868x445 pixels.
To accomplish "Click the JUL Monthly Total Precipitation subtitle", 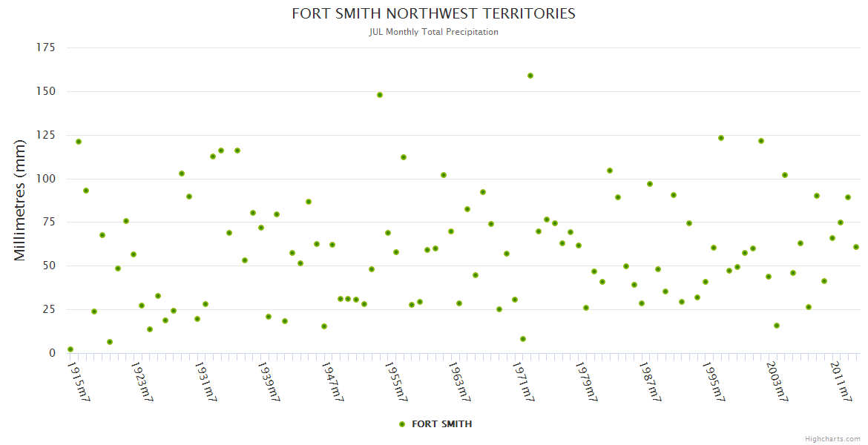I will click(433, 32).
